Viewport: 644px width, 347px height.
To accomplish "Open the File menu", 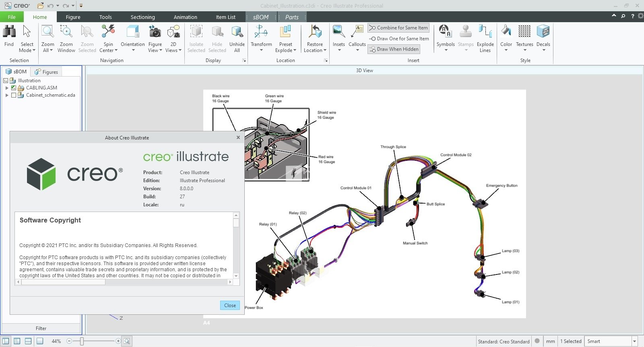I will point(12,17).
